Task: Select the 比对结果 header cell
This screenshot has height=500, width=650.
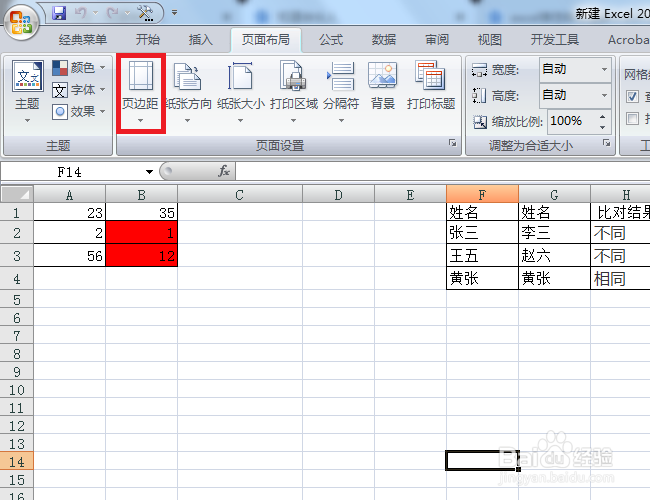Action: click(x=621, y=212)
